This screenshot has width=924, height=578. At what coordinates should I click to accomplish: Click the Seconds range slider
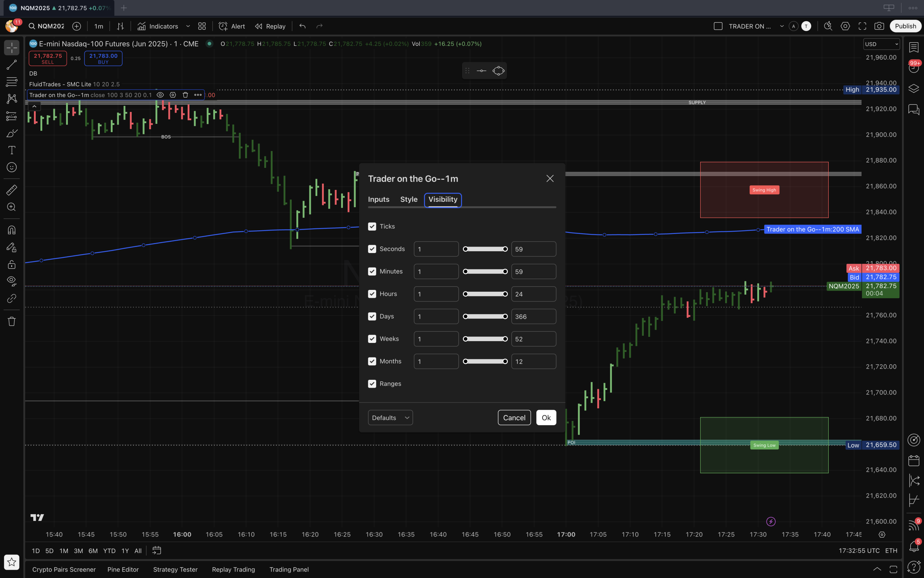coord(485,249)
